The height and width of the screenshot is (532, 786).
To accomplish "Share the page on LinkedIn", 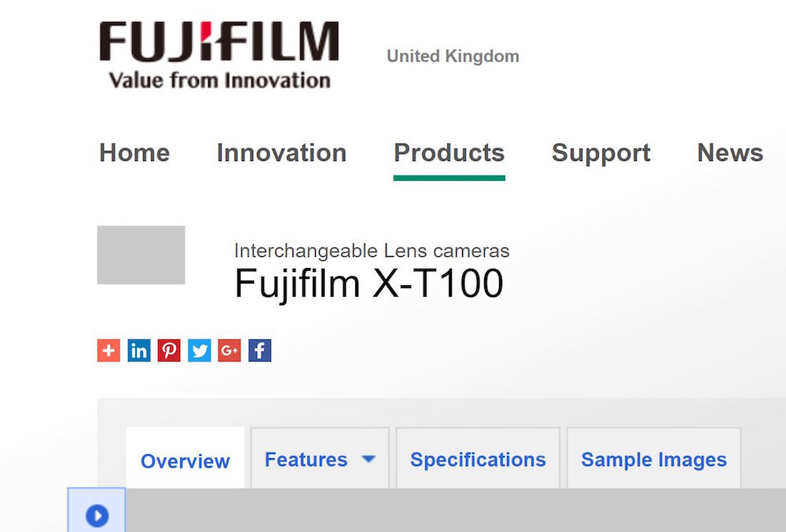I will 139,350.
